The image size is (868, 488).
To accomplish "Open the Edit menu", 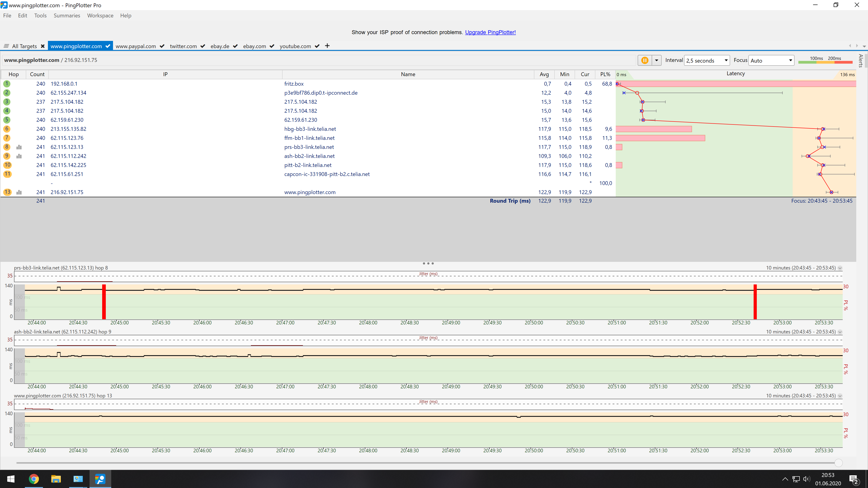I will (x=23, y=16).
